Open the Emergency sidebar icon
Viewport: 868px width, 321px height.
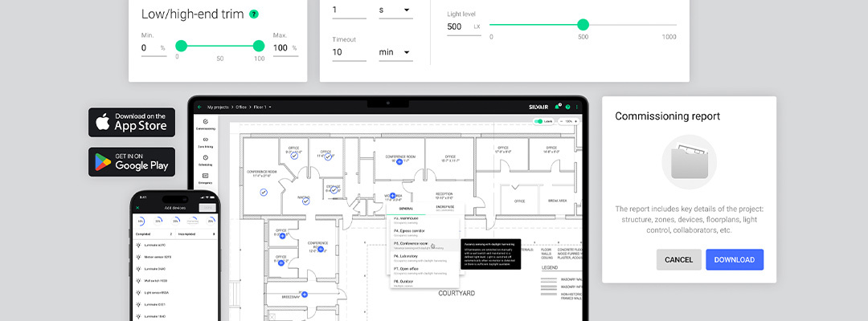[x=205, y=177]
